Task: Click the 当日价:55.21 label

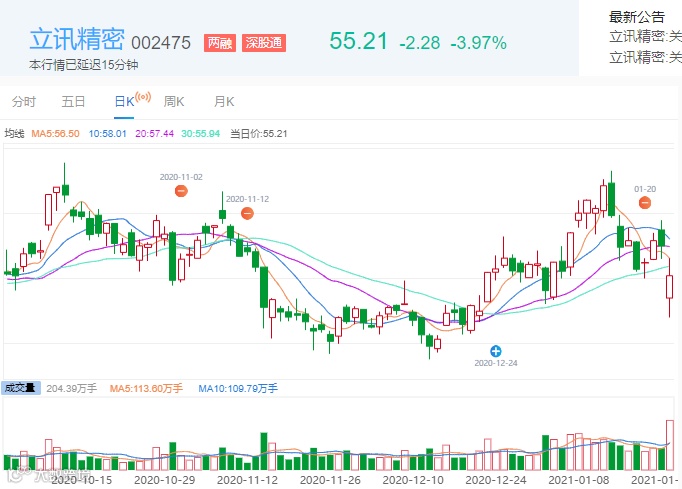Action: [259, 134]
